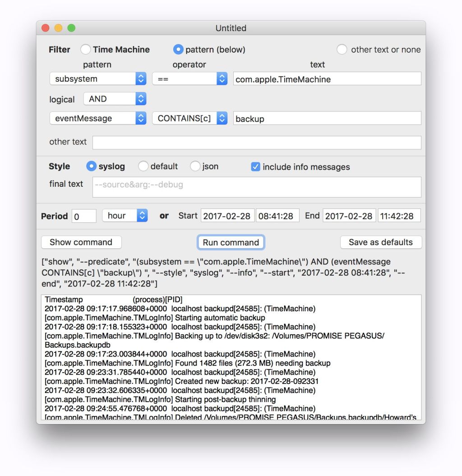Click the End time field 11:42:28

click(399, 216)
